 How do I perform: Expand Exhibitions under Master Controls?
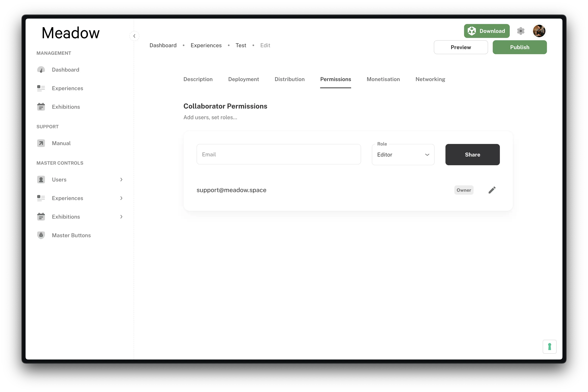[121, 217]
